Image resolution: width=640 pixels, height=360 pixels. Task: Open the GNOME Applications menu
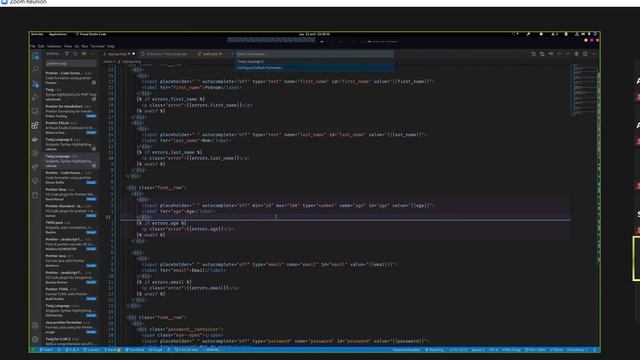coord(58,34)
